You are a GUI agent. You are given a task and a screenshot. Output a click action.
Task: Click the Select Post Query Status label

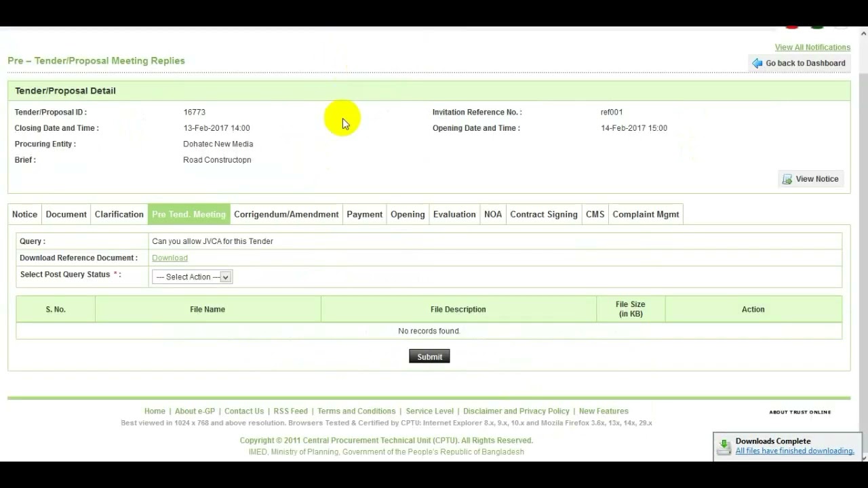click(70, 274)
